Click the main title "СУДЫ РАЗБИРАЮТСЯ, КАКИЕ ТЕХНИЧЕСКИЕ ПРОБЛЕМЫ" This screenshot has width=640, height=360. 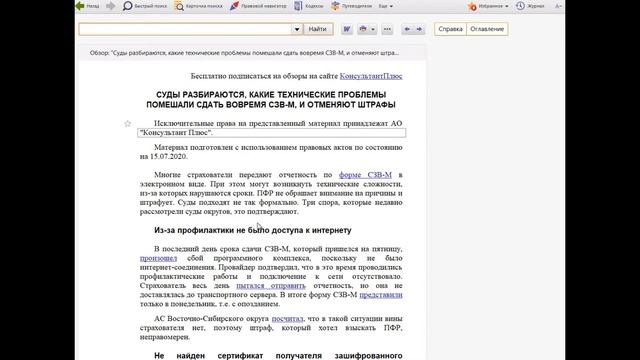pos(271,95)
